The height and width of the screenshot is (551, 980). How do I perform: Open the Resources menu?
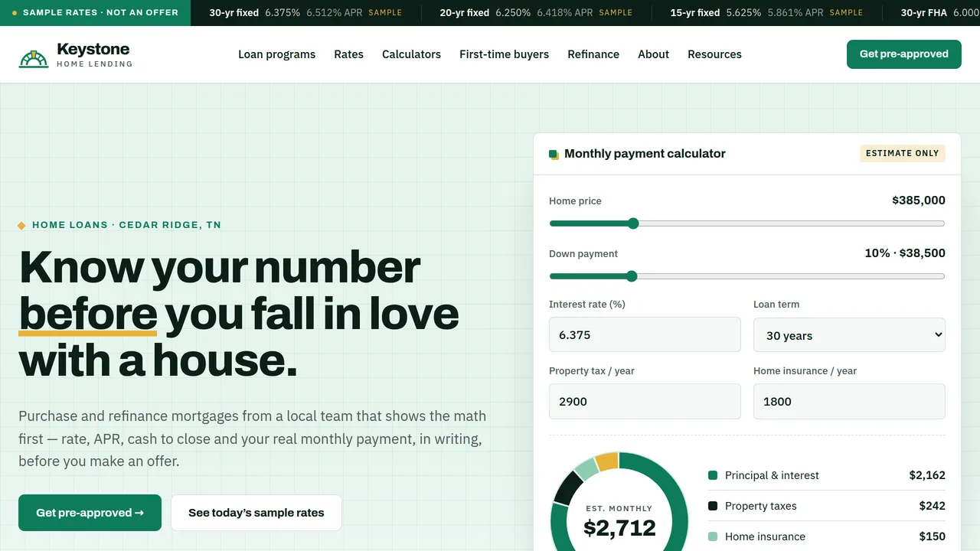click(x=714, y=54)
